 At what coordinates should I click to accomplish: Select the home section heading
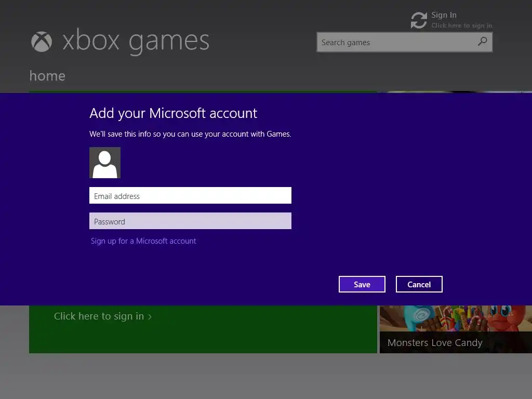click(x=47, y=76)
